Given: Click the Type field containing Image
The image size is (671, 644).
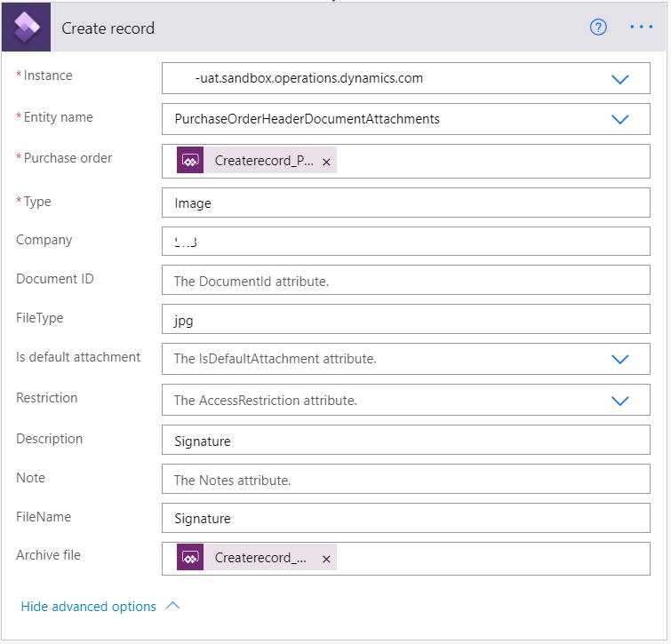Looking at the screenshot, I should click(x=405, y=203).
